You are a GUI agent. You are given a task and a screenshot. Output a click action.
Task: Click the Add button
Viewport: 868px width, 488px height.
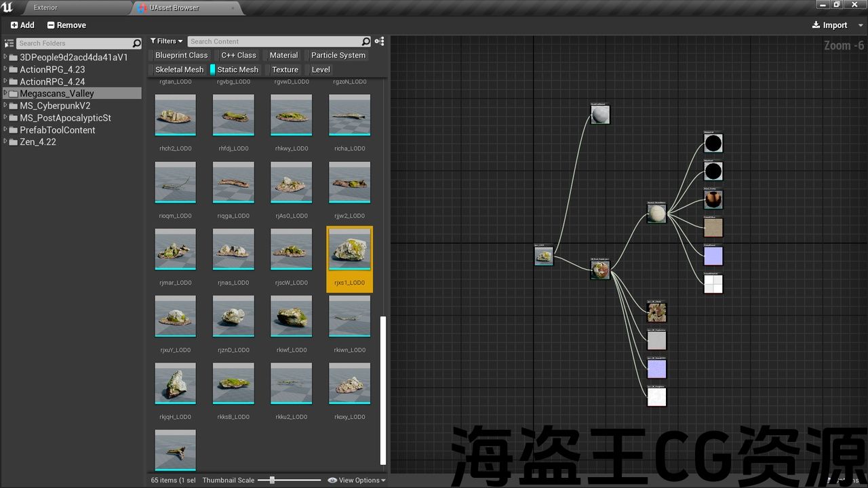tap(22, 25)
